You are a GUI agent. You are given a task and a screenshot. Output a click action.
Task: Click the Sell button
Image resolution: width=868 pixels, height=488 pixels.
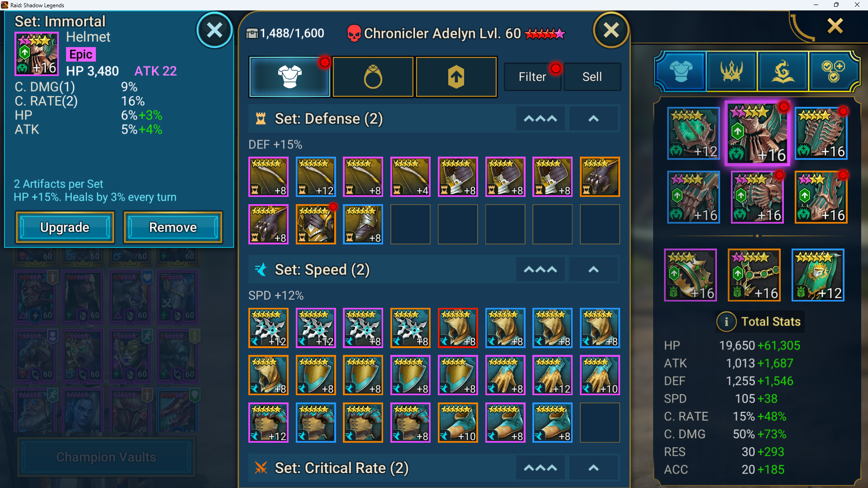click(x=592, y=77)
